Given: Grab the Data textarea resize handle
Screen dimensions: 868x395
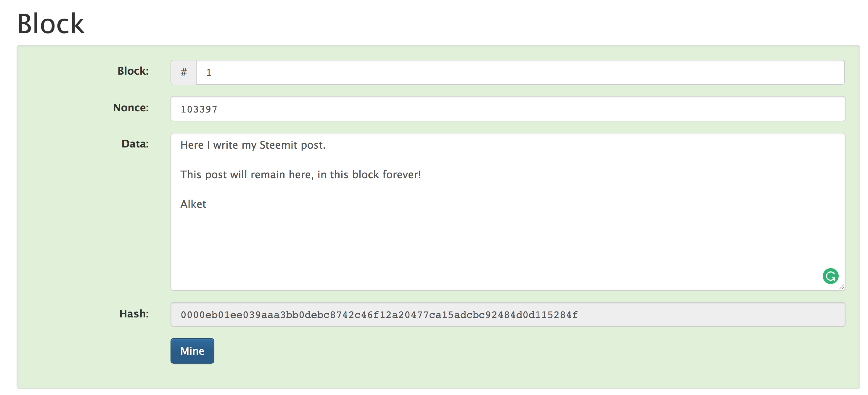Looking at the screenshot, I should tap(841, 287).
